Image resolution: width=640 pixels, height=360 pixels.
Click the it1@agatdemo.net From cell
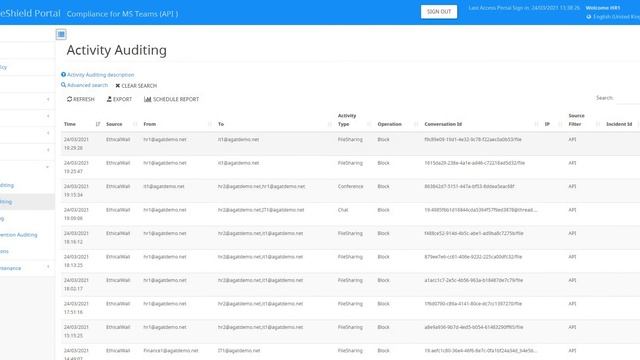click(164, 187)
